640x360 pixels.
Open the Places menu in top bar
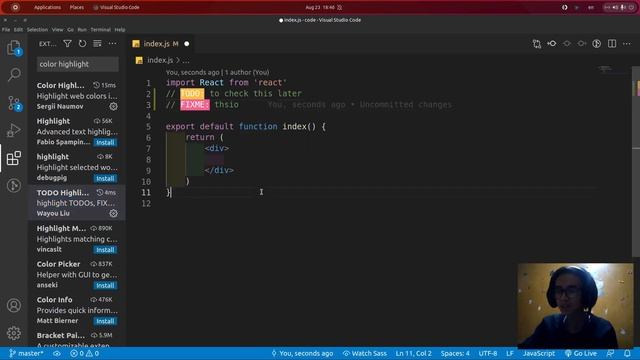77,7
